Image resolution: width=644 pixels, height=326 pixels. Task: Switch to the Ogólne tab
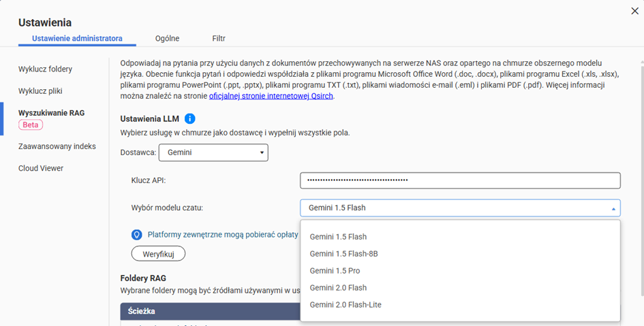(167, 38)
